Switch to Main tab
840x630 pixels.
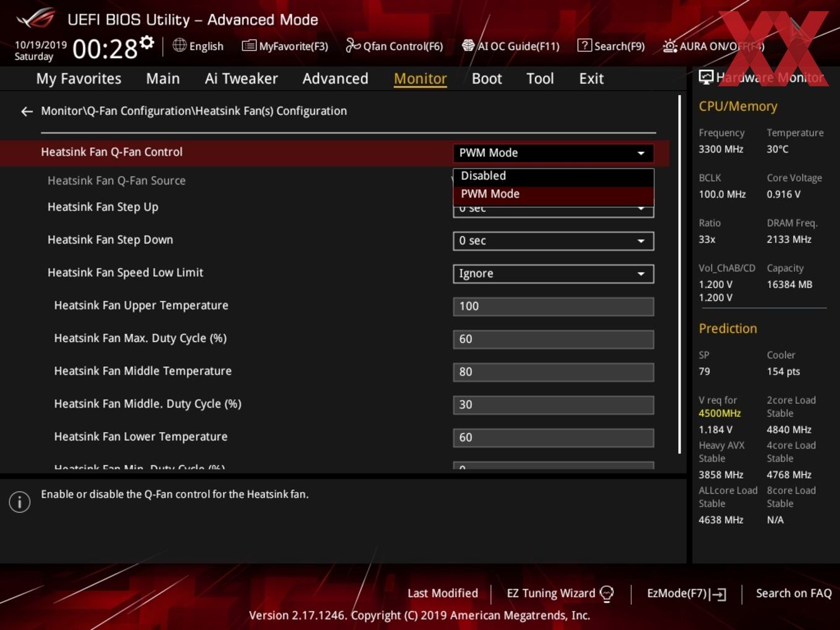tap(163, 78)
